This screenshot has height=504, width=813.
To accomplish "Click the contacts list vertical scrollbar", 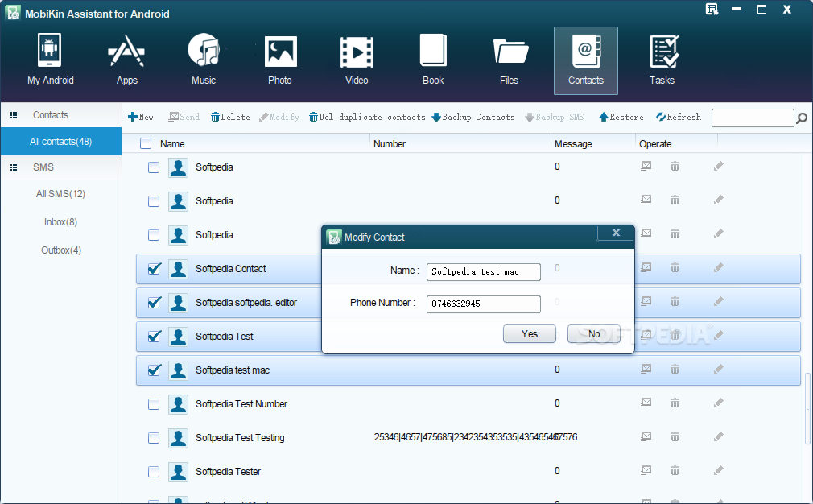I will pos(807,408).
